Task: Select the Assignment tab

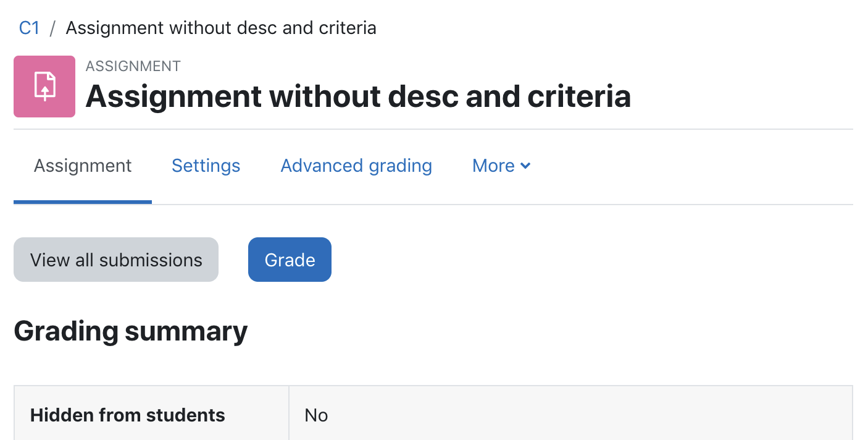Action: pyautogui.click(x=83, y=166)
